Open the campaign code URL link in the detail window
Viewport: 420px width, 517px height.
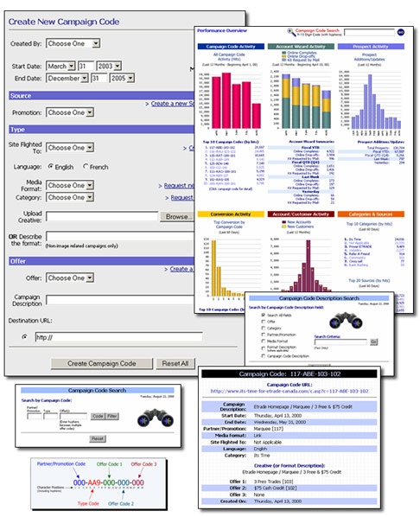coord(290,391)
